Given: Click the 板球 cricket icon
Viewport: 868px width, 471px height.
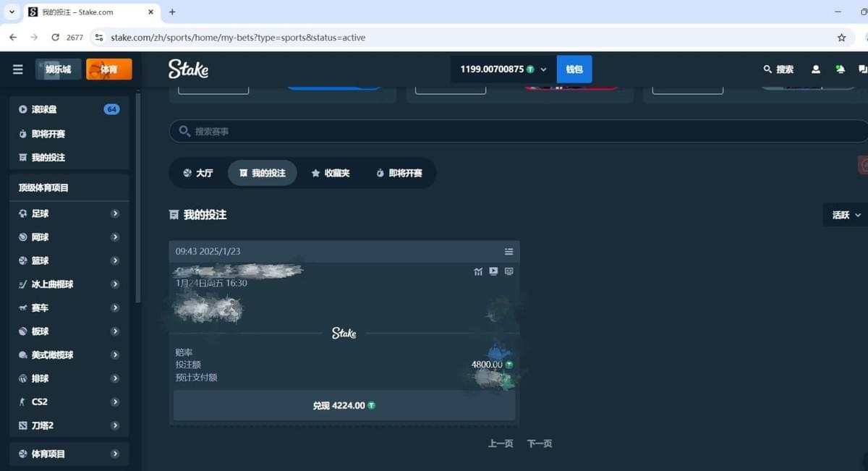Looking at the screenshot, I should point(23,331).
